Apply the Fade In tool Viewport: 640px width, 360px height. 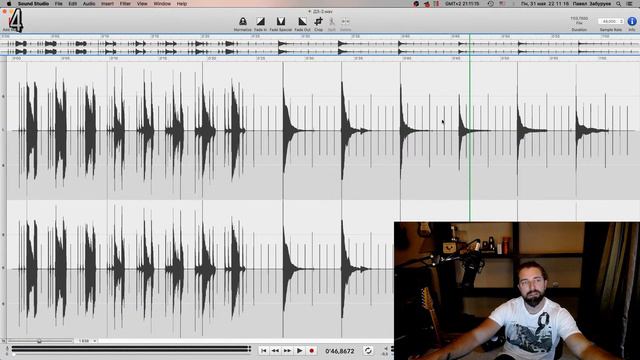pyautogui.click(x=260, y=24)
